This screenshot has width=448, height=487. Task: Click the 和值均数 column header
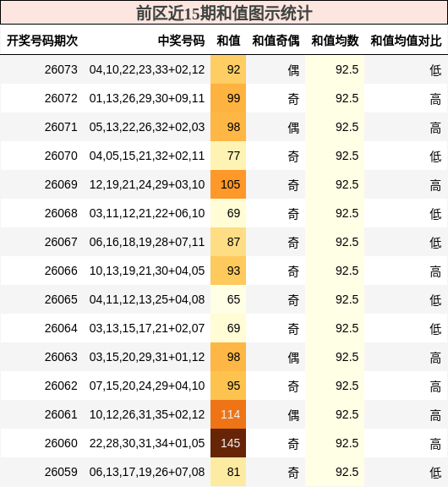(x=335, y=41)
